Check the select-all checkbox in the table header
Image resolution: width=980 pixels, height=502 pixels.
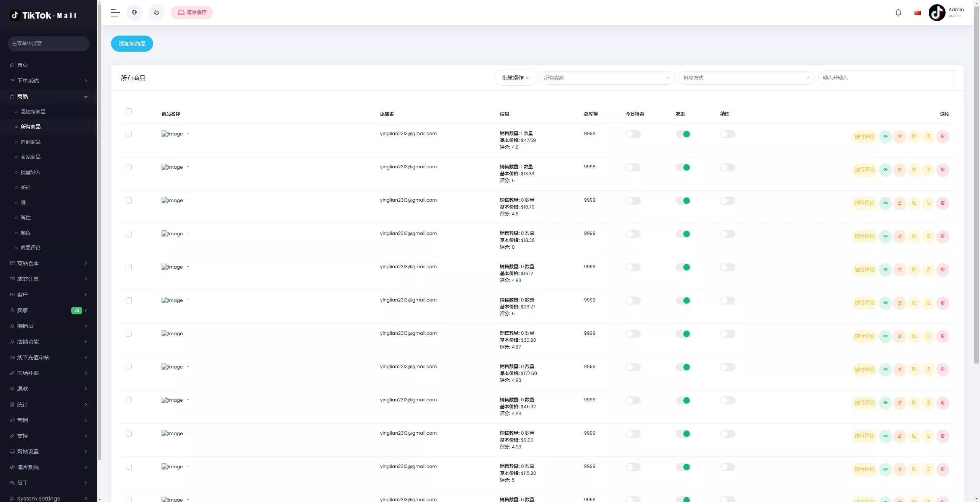pyautogui.click(x=129, y=111)
